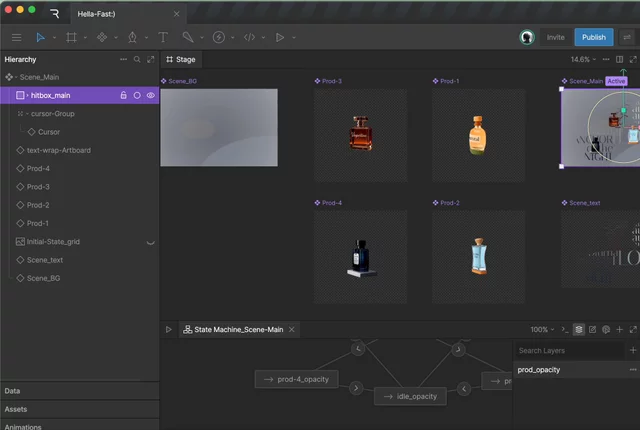
Task: Click the state machine edit icon
Action: [x=592, y=330]
